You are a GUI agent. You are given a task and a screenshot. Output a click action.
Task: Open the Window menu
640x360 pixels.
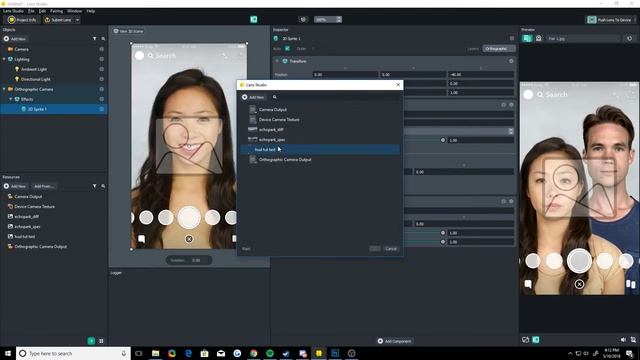pos(74,11)
